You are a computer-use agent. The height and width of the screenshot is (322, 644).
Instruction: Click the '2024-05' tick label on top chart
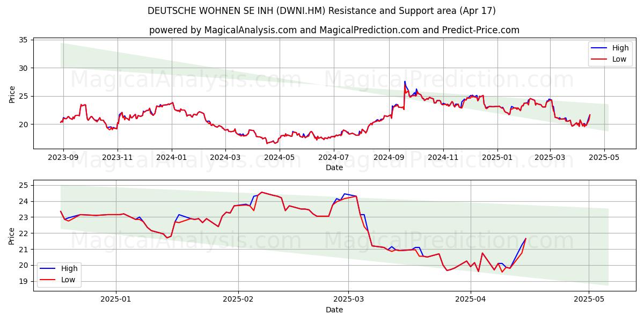[x=279, y=157]
